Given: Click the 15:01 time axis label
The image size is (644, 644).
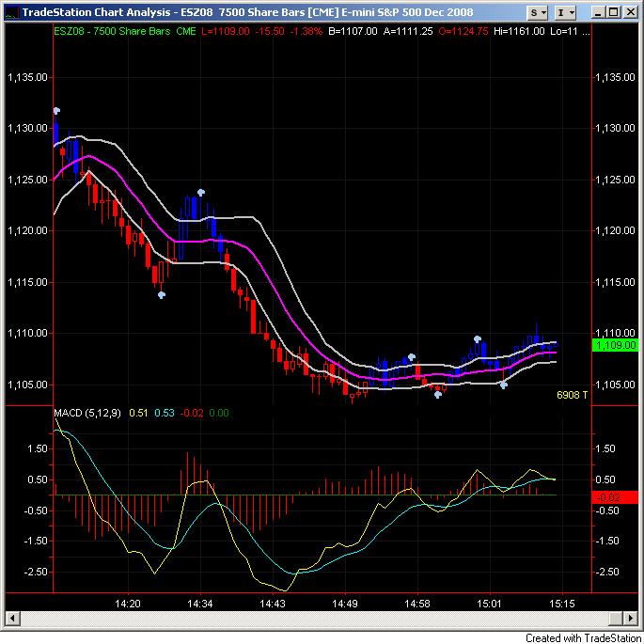Looking at the screenshot, I should pos(489,604).
